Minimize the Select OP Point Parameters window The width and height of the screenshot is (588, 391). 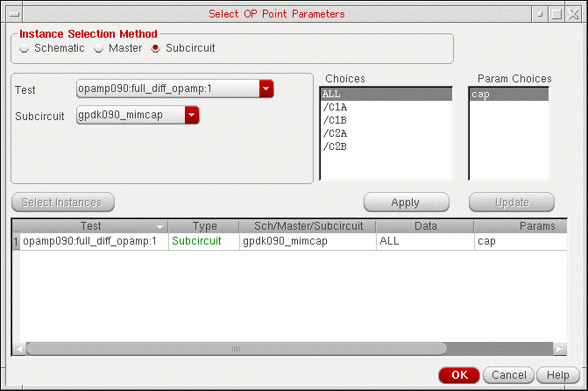[540, 14]
